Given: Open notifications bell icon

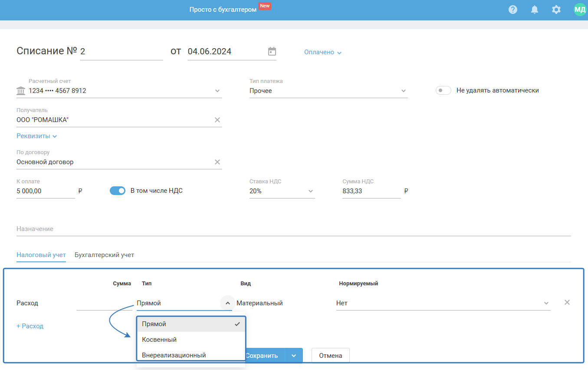Looking at the screenshot, I should point(535,10).
